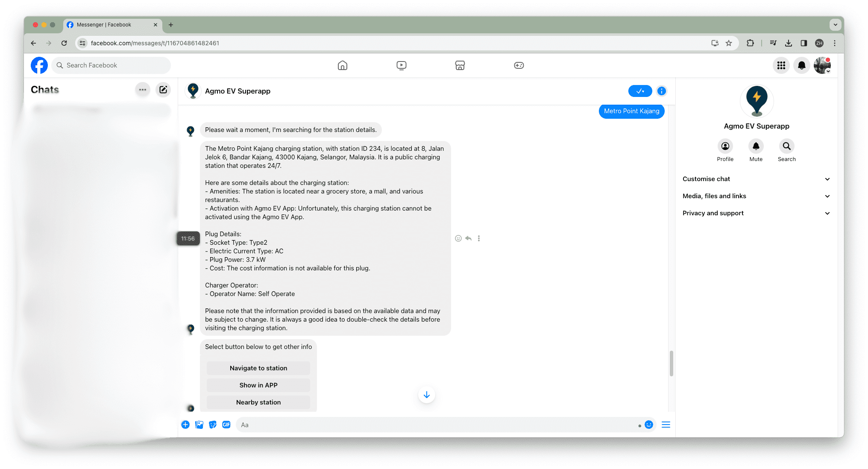Image resolution: width=868 pixels, height=469 pixels.
Task: Open more options for the message
Action: pyautogui.click(x=479, y=238)
